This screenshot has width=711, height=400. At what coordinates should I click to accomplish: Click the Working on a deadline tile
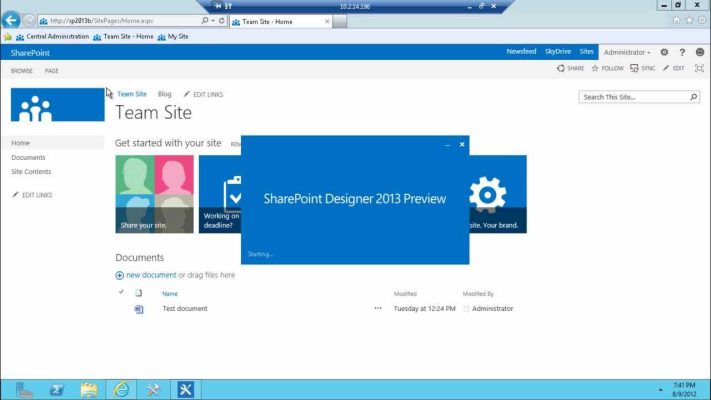click(x=220, y=194)
